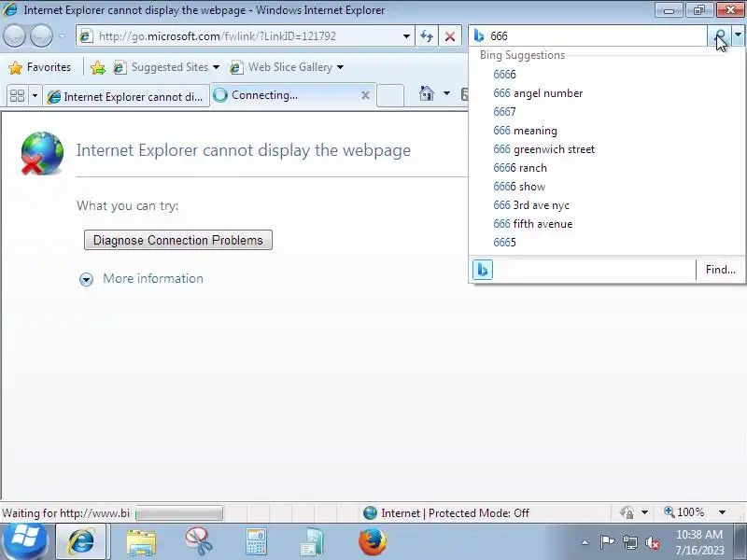747x560 pixels.
Task: Open the tab list dropdown arrow
Action: pos(35,96)
